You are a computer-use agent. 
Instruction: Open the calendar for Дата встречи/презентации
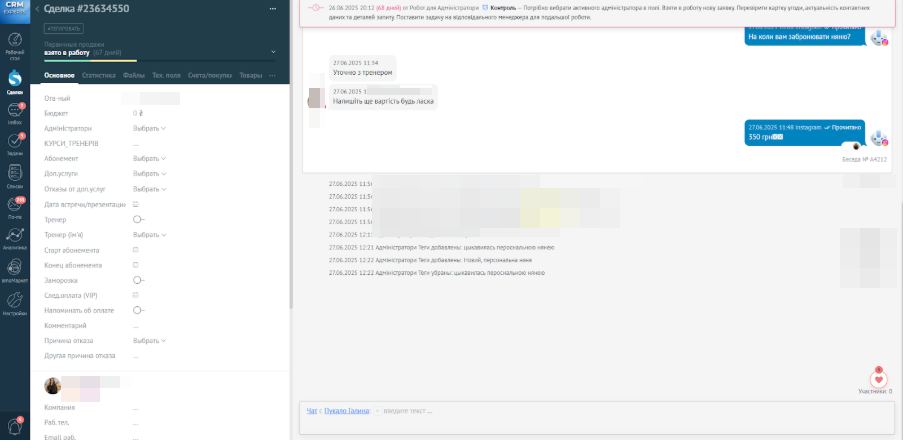pyautogui.click(x=136, y=205)
